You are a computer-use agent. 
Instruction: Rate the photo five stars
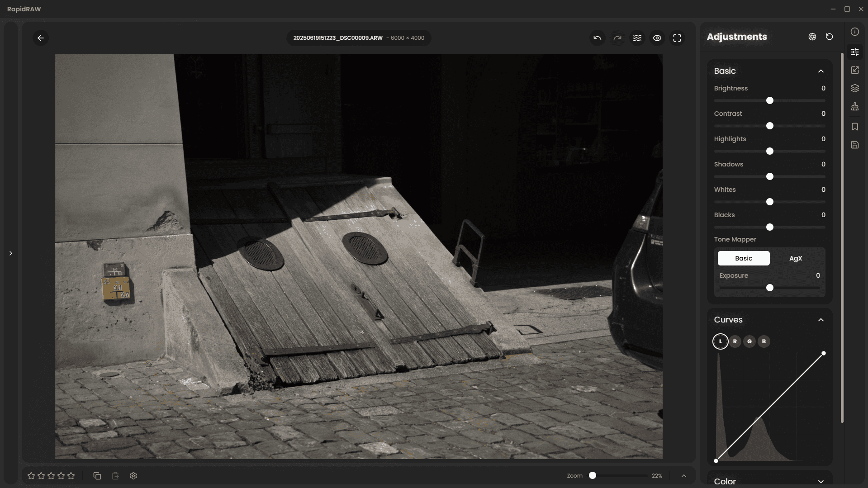point(71,476)
